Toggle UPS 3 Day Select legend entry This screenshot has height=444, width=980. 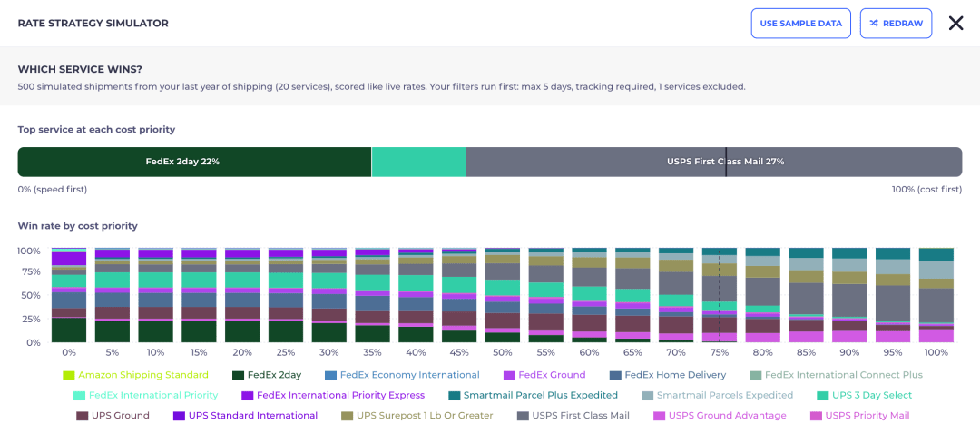pyautogui.click(x=865, y=395)
